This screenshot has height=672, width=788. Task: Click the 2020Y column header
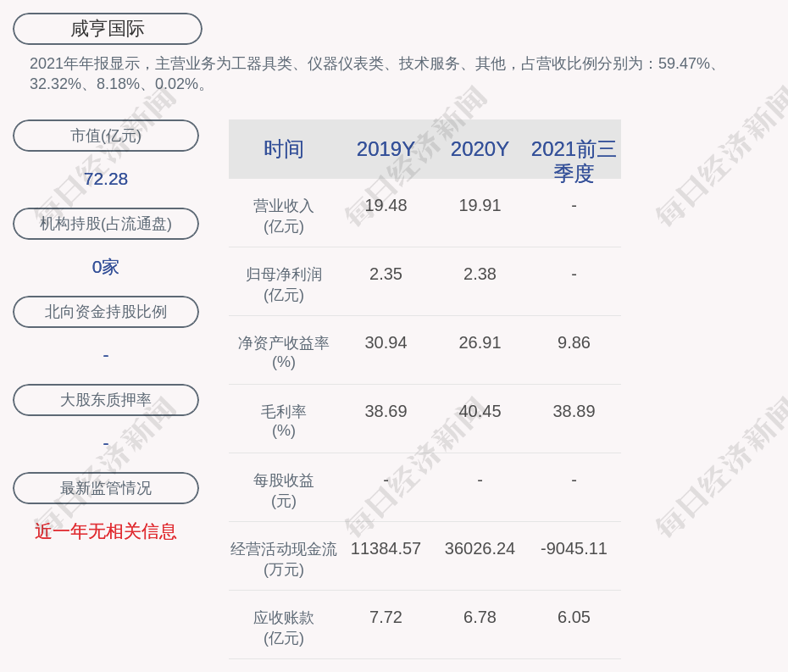point(480,149)
